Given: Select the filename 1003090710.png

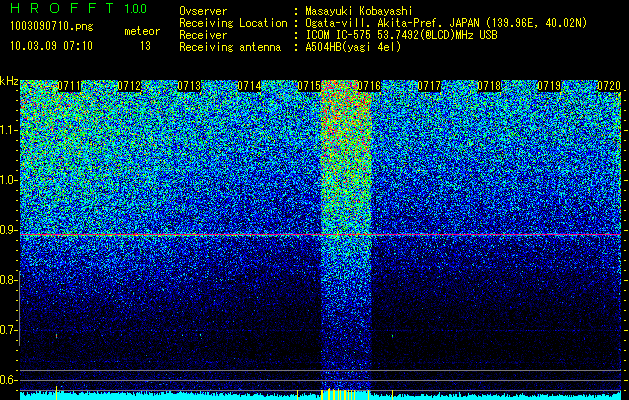Looking at the screenshot, I should pyautogui.click(x=52, y=27).
